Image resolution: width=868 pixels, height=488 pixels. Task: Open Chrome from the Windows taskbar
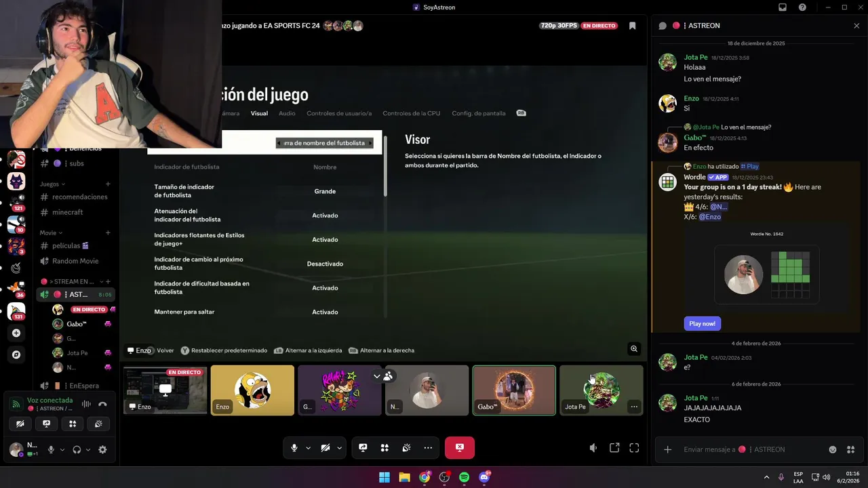(x=424, y=477)
